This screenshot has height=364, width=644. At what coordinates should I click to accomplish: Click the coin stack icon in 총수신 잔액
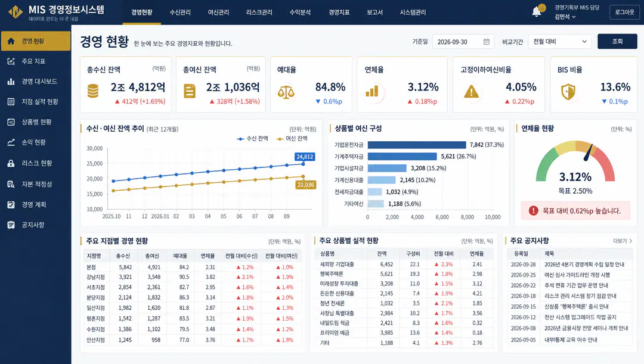[93, 91]
